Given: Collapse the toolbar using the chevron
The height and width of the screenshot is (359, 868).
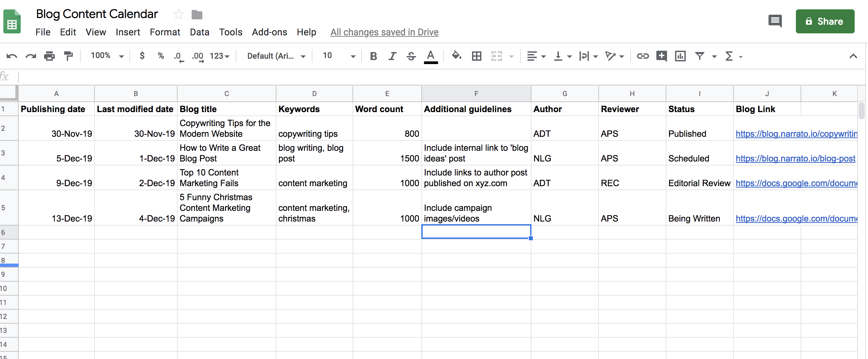Looking at the screenshot, I should pos(853,56).
